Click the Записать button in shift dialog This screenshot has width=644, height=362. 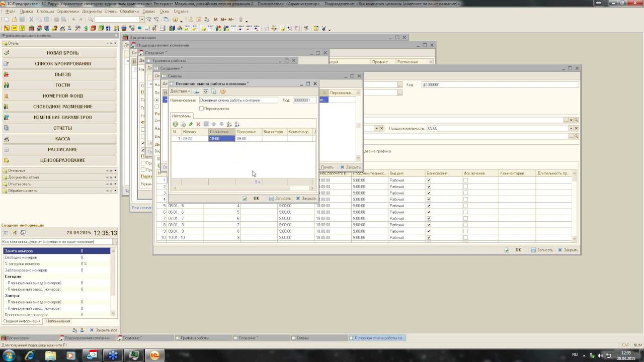[x=280, y=199]
